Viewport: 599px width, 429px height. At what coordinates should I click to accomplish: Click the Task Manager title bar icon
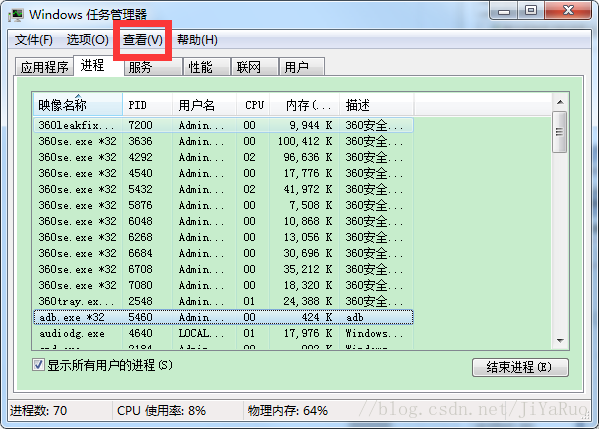click(16, 15)
